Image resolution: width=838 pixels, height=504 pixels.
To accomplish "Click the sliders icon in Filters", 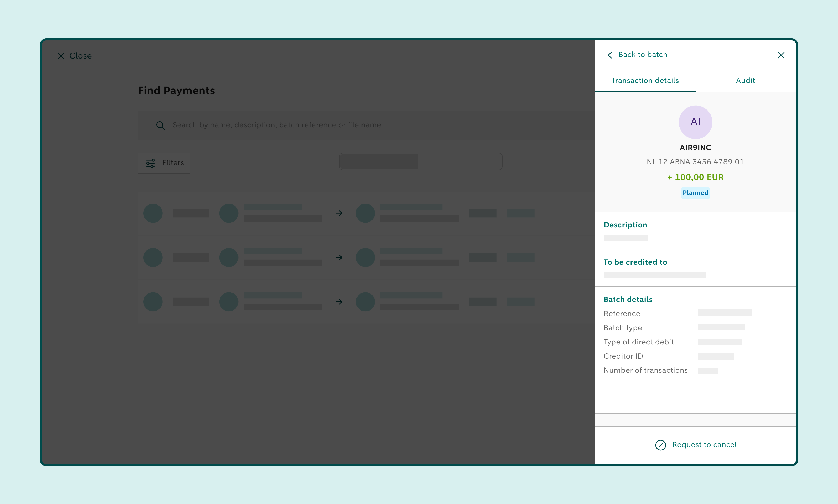I will tap(150, 163).
